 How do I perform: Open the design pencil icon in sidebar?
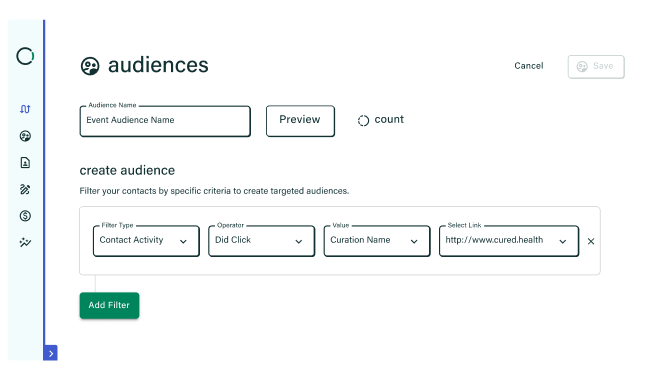click(25, 189)
